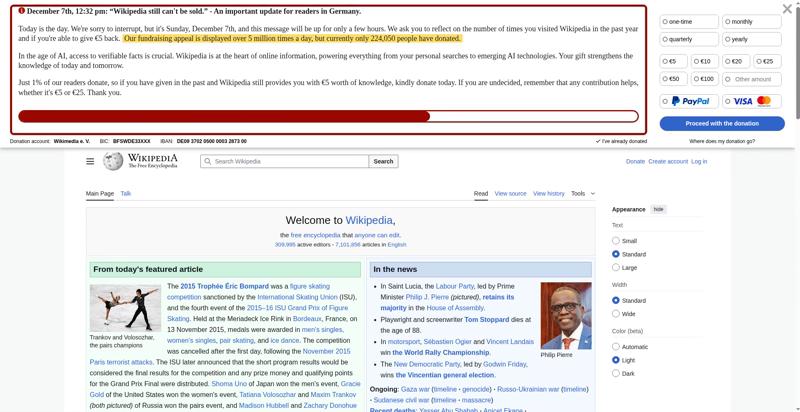Viewport: 800px width, 412px height.
Task: Click the Philip Pierre portrait thumbnail
Action: click(x=566, y=315)
